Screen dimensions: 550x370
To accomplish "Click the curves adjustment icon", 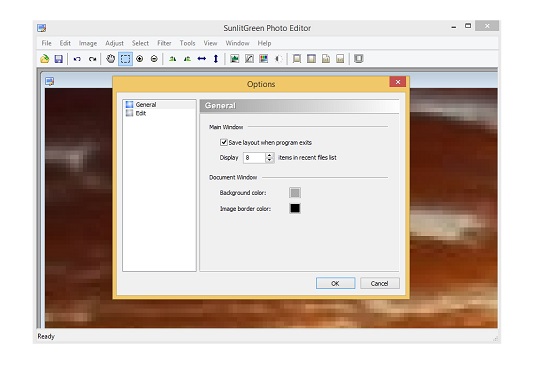I will [x=249, y=59].
